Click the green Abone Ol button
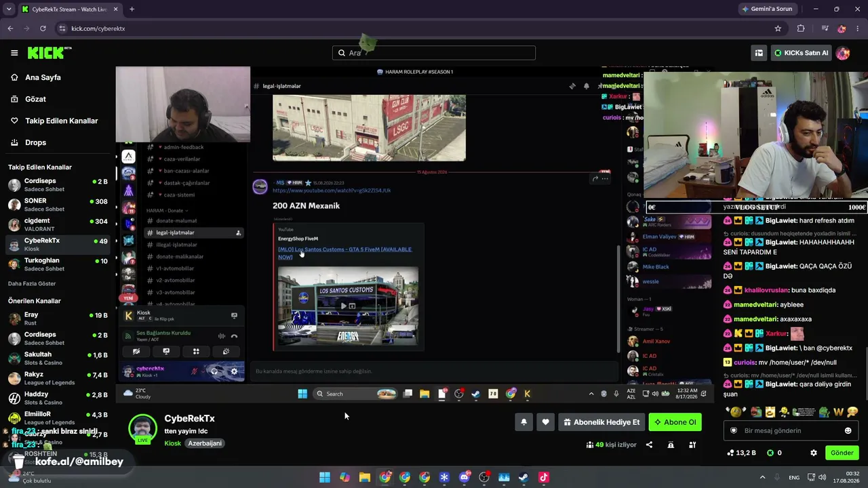 coord(675,422)
